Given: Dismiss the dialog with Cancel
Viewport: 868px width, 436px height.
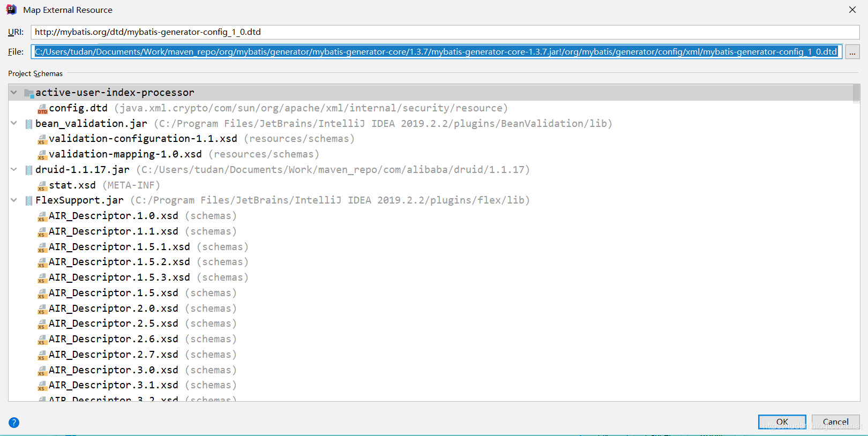Looking at the screenshot, I should pos(835,422).
